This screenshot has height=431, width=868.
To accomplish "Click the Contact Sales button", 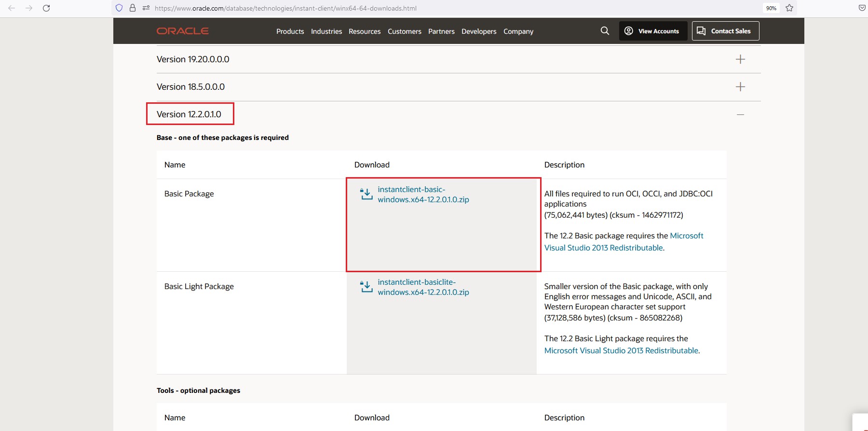I will 725,31.
